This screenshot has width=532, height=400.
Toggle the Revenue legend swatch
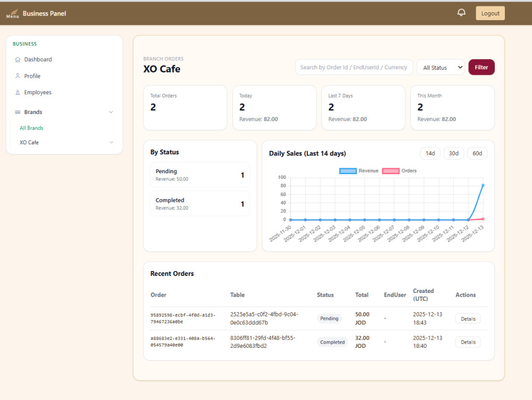(x=348, y=171)
